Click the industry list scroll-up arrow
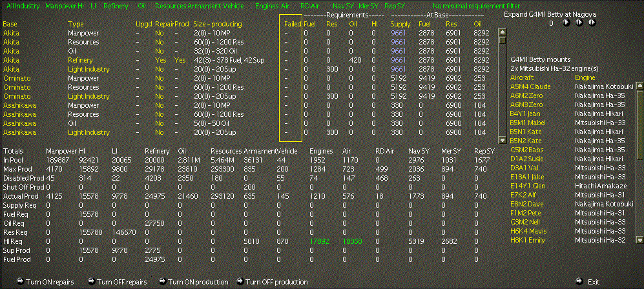This screenshot has height=289, width=644. pyautogui.click(x=503, y=32)
